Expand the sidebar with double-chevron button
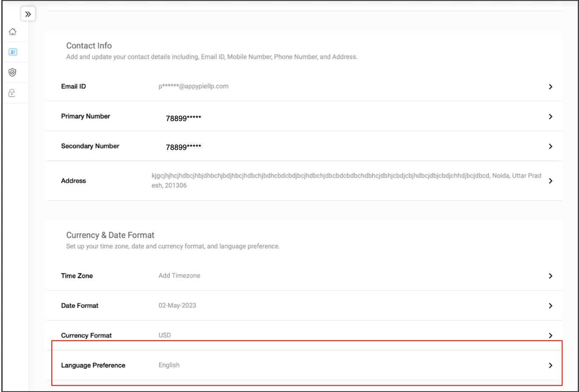This screenshot has height=392, width=579. click(28, 14)
